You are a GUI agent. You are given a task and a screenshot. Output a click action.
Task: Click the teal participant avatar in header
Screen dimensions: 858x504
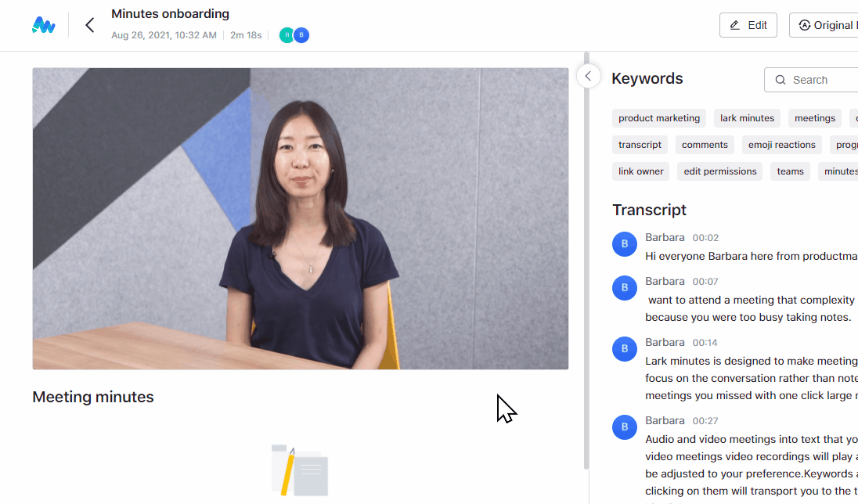[287, 35]
